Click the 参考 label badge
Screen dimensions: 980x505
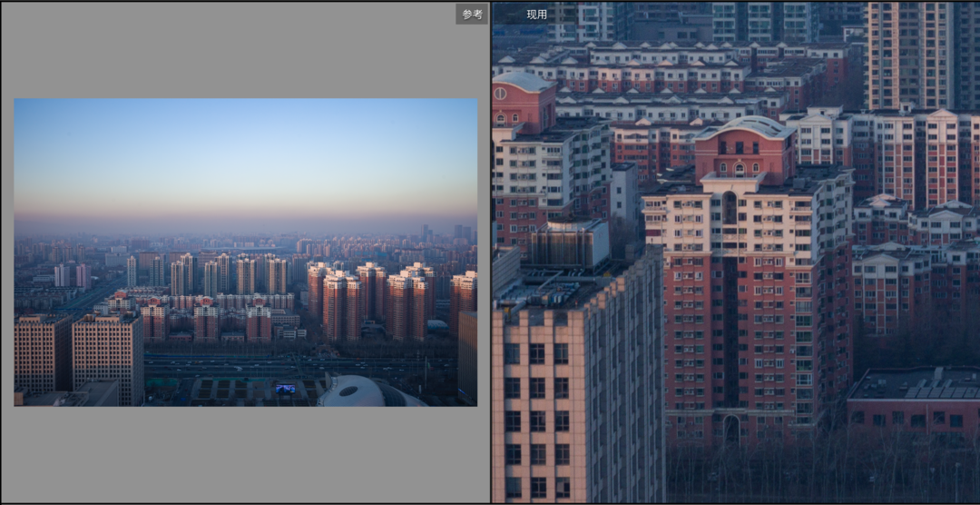coord(472,14)
